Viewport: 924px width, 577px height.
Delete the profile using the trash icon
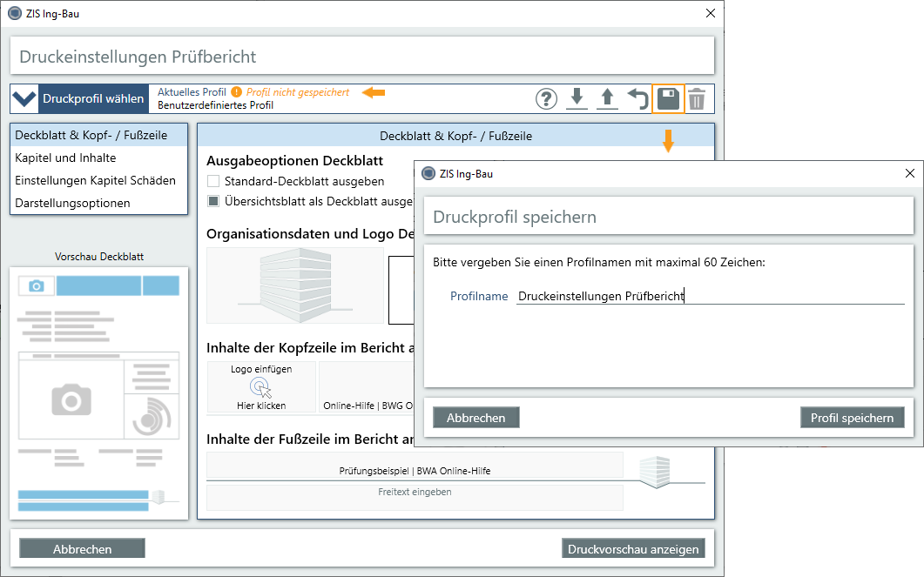[697, 98]
